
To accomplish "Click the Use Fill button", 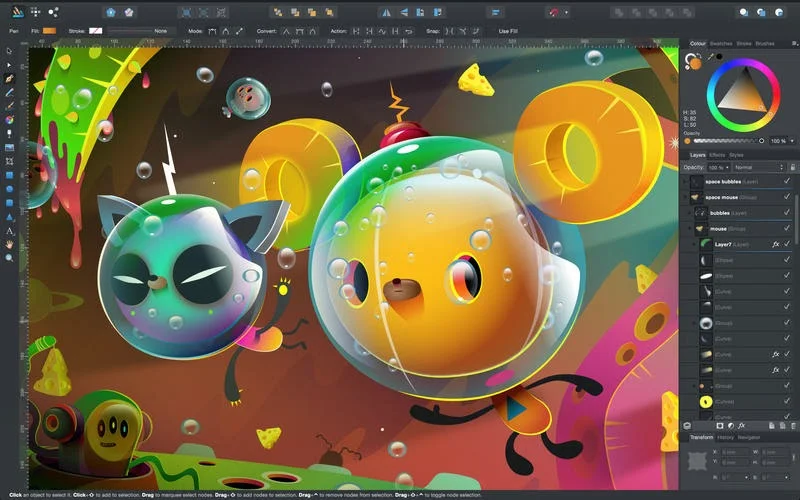I will pos(508,31).
